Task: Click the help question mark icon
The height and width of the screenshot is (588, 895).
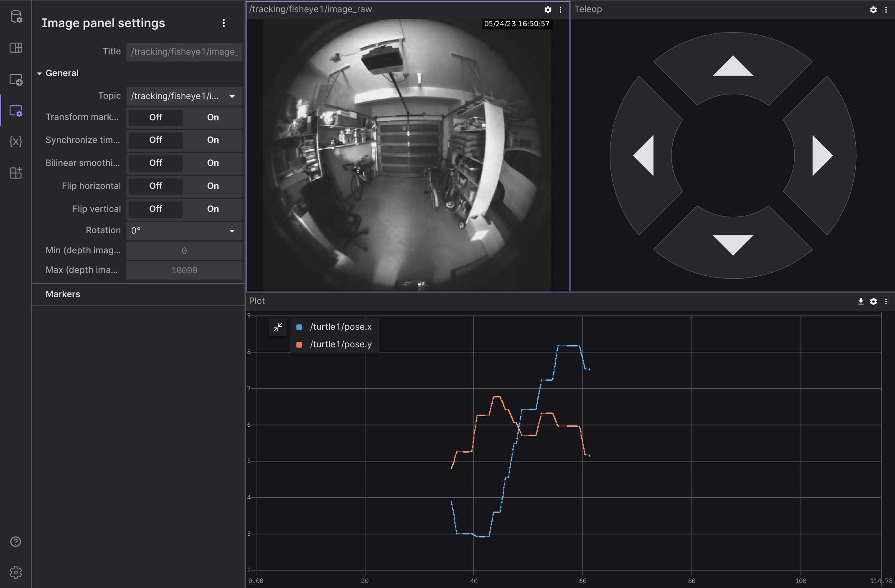Action: pyautogui.click(x=16, y=542)
